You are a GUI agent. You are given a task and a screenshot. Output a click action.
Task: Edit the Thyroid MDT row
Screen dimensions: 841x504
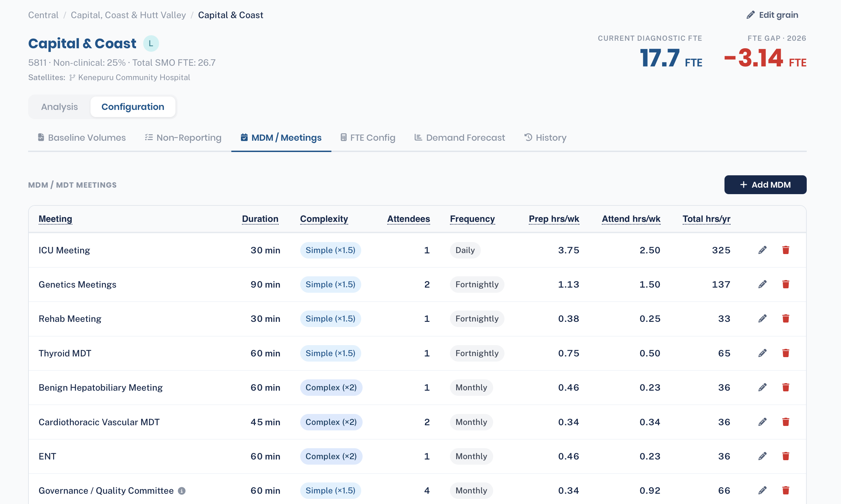tap(762, 353)
